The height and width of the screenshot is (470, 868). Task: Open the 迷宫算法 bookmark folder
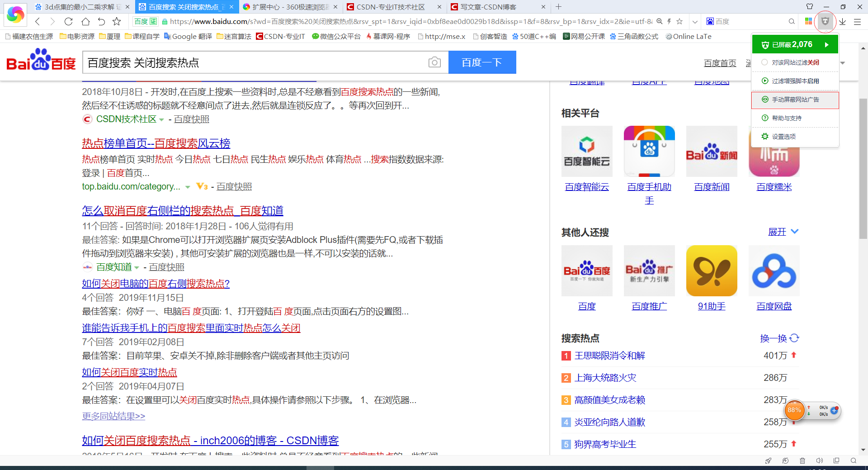tap(234, 36)
